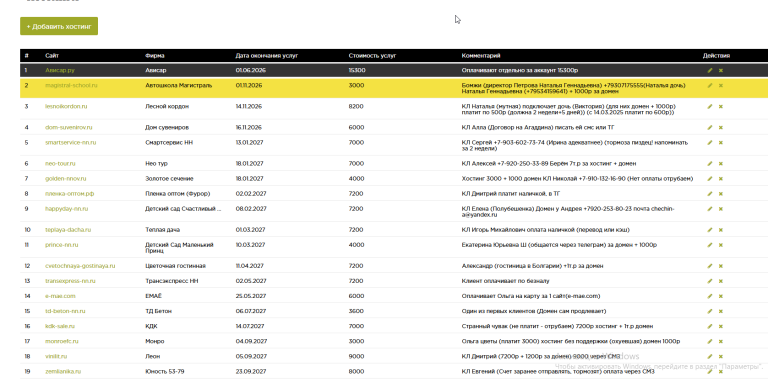
Task: Delete the Ависар.ру row
Action: tap(720, 71)
